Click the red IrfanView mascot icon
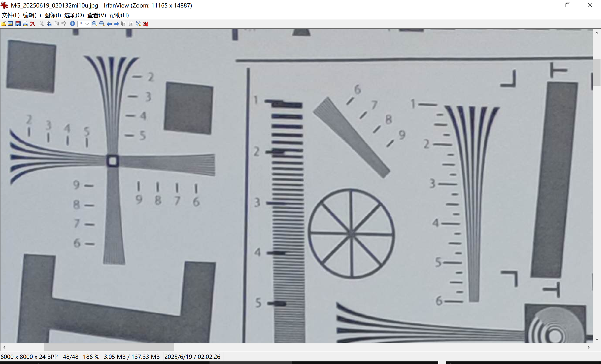This screenshot has width=601, height=364. click(146, 24)
